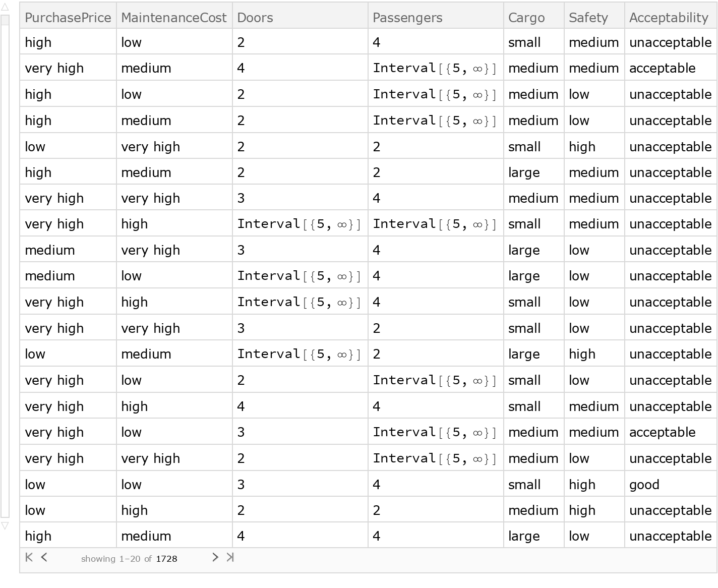The width and height of the screenshot is (718, 588).
Task: Skip to the last page of results
Action: (231, 557)
